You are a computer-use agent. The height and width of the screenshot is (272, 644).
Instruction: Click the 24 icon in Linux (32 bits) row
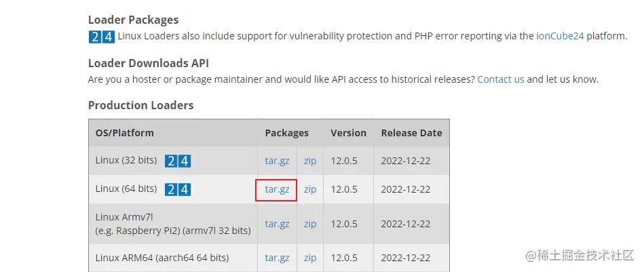click(178, 161)
